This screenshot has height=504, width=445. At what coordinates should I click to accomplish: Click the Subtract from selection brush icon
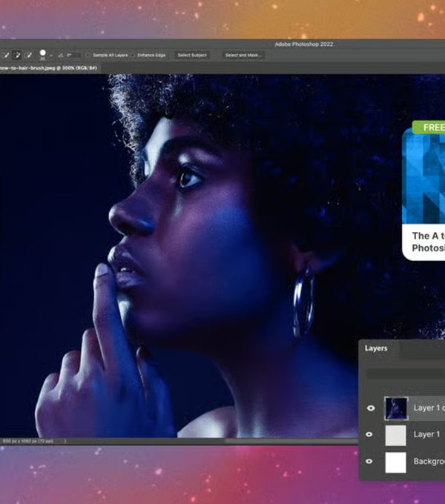click(29, 56)
